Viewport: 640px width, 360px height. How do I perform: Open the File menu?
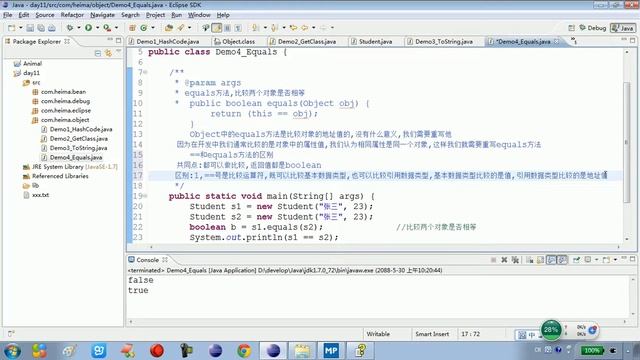point(8,15)
